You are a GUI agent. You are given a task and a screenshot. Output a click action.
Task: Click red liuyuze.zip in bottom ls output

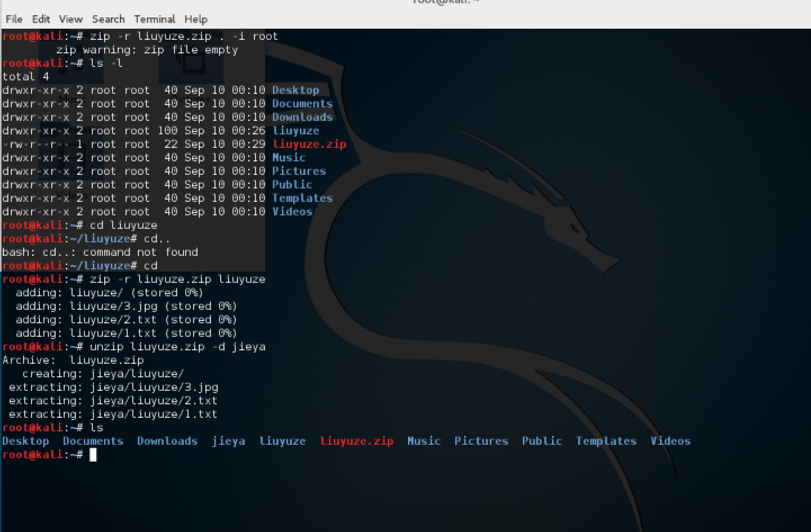pos(357,441)
